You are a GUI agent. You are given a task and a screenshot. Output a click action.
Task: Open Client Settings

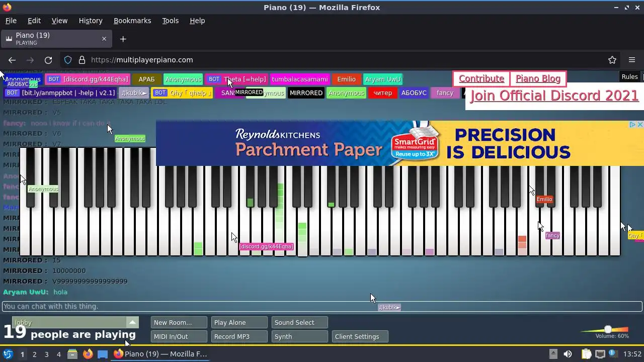click(x=360, y=336)
